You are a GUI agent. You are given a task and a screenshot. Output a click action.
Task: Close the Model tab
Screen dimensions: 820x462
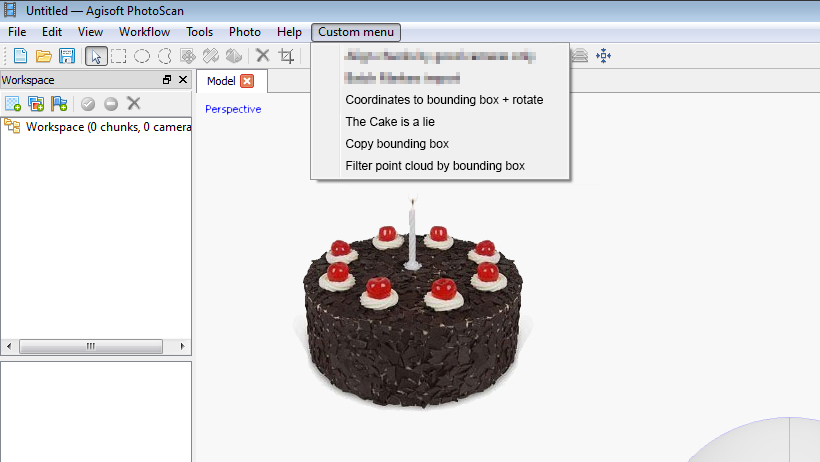point(247,81)
